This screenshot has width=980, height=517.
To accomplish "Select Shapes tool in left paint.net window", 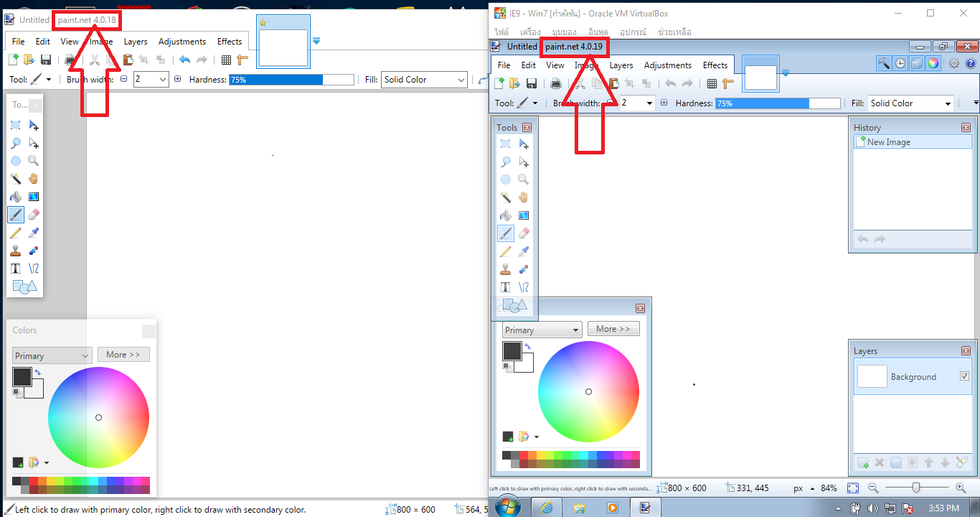I will click(x=24, y=286).
